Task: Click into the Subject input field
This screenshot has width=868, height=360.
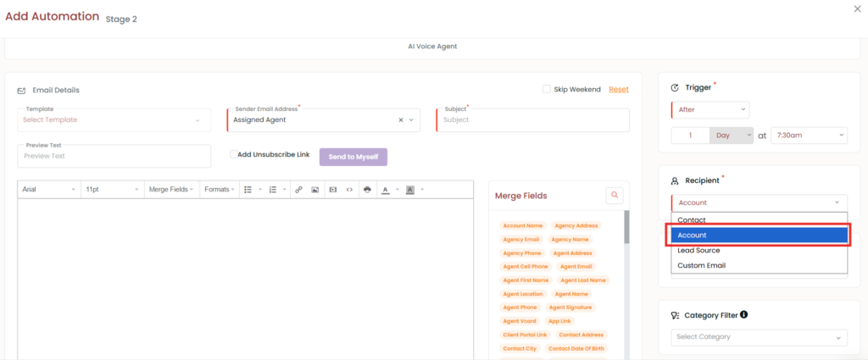Action: [x=533, y=120]
